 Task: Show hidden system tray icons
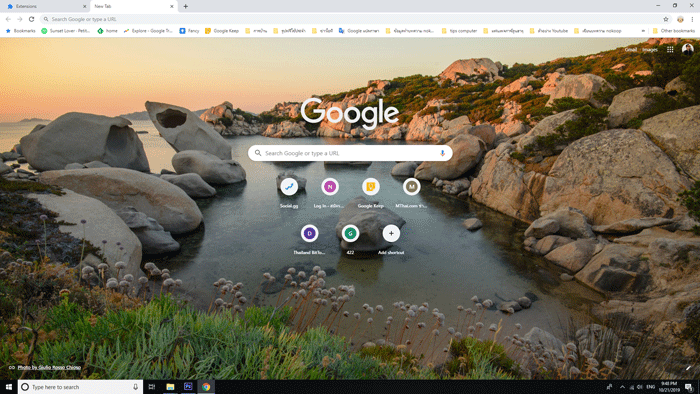[x=622, y=387]
